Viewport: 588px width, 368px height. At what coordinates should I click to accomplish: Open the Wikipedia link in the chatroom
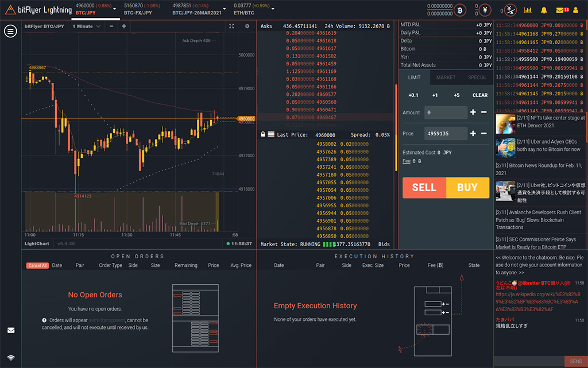tap(538, 301)
